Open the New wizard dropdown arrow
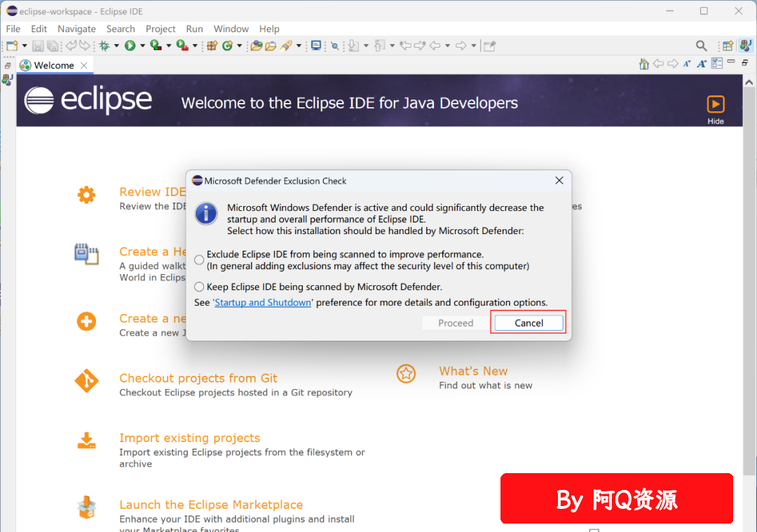Image resolution: width=757 pixels, height=532 pixels. (x=24, y=46)
